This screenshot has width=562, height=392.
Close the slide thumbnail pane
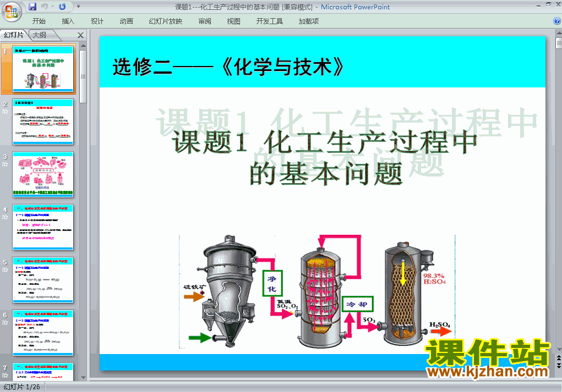(x=81, y=35)
